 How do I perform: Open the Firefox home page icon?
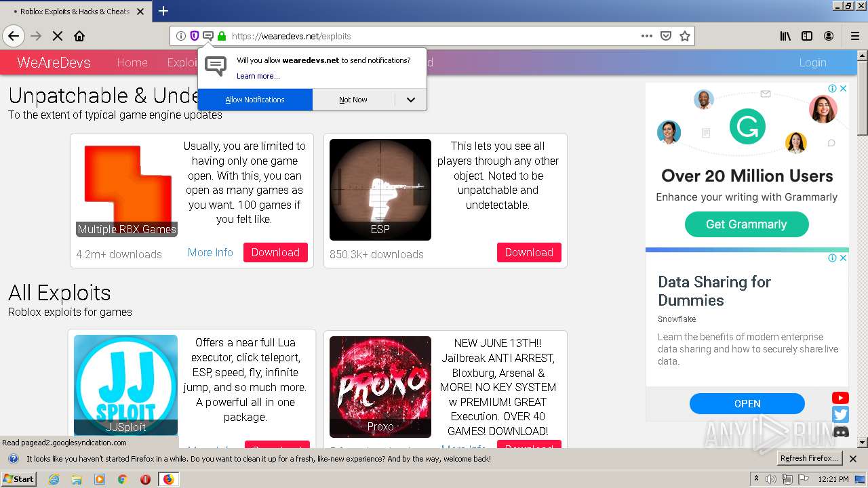point(79,36)
